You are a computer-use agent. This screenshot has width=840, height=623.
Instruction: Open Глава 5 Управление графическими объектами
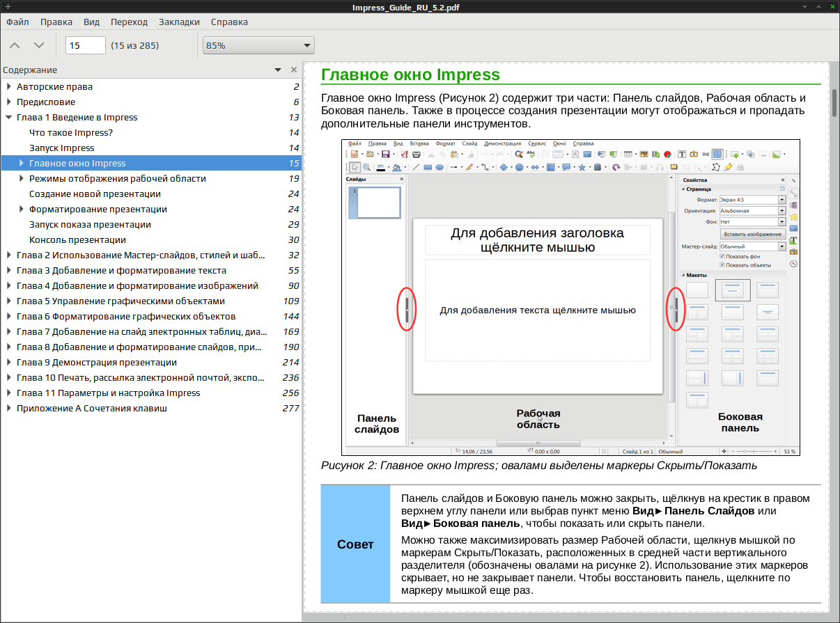pyautogui.click(x=120, y=301)
